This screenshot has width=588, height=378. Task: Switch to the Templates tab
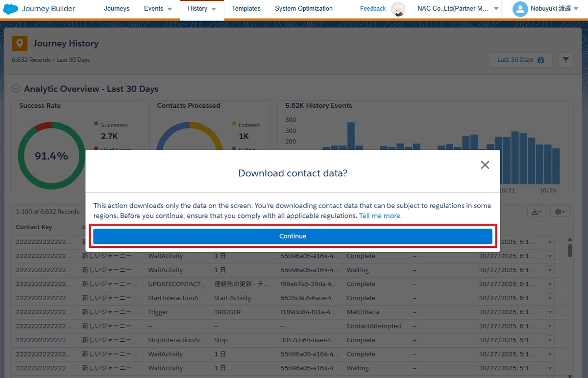246,9
